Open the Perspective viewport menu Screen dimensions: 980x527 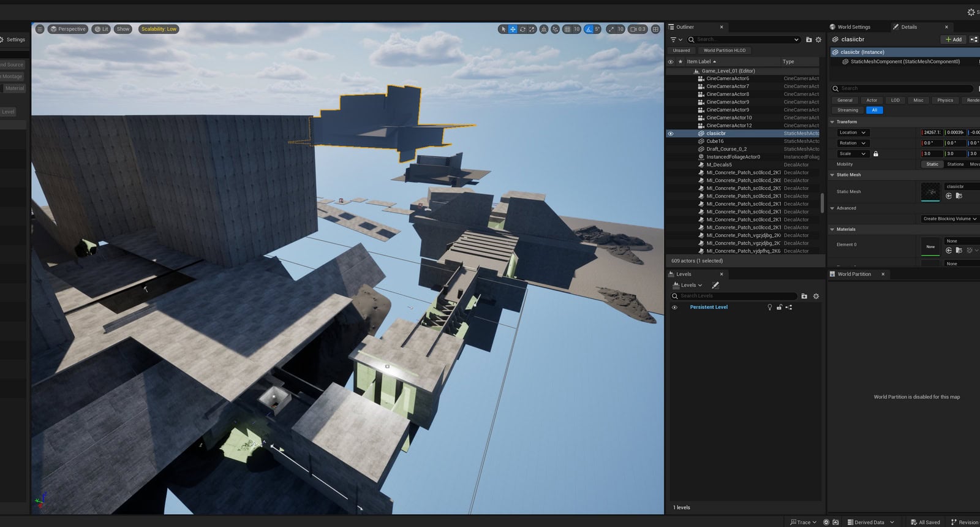point(68,29)
